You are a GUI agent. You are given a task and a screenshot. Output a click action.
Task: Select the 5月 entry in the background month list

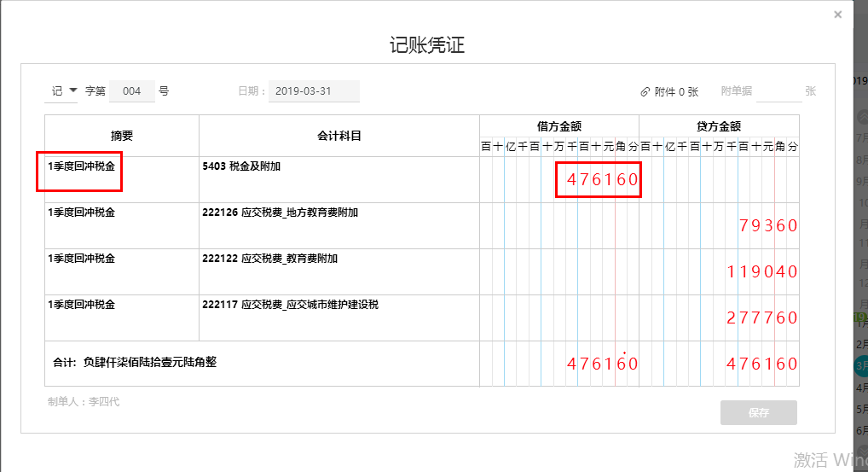861,409
